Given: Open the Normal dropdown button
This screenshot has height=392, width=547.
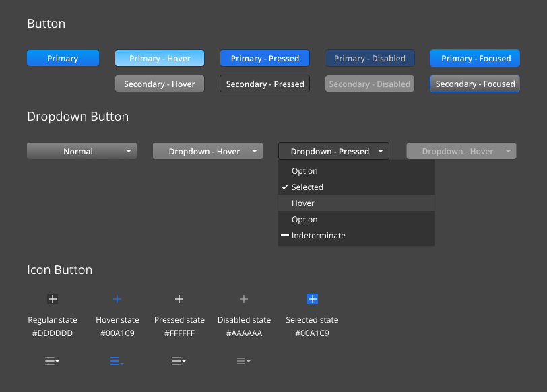Looking at the screenshot, I should click(81, 151).
